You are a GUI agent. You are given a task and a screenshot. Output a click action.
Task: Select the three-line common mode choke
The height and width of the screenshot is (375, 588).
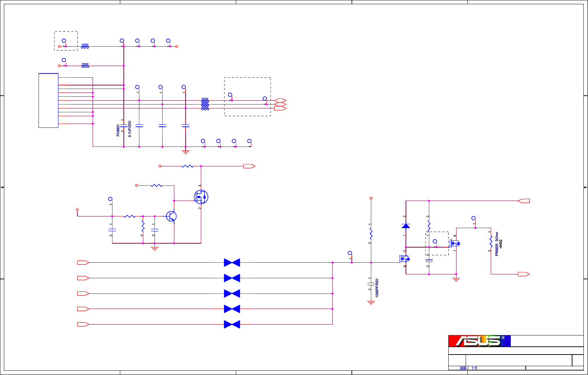(205, 105)
